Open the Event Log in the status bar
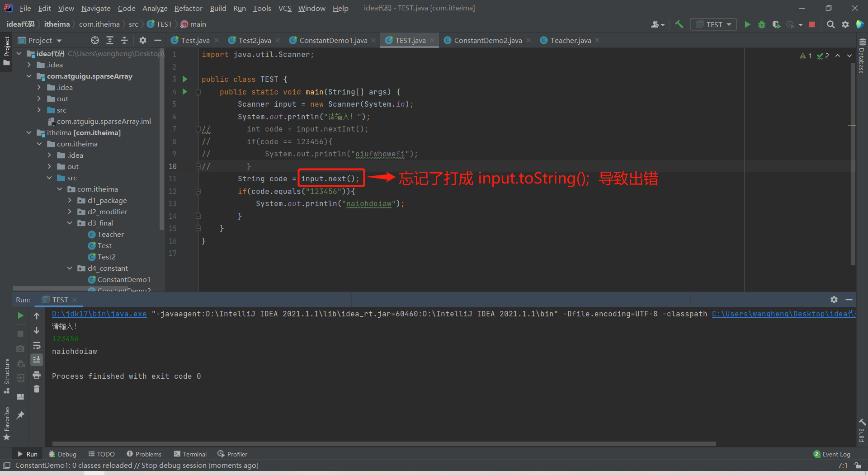This screenshot has height=475, width=868. 832,454
